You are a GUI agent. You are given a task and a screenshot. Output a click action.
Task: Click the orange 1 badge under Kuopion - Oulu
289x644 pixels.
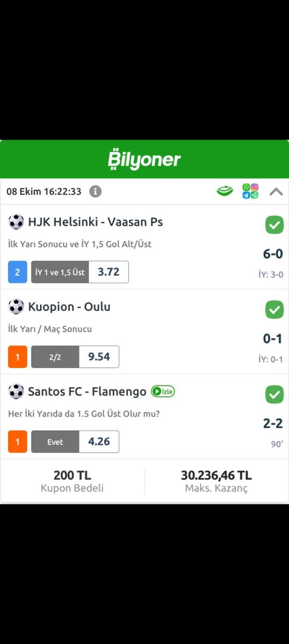tap(18, 357)
